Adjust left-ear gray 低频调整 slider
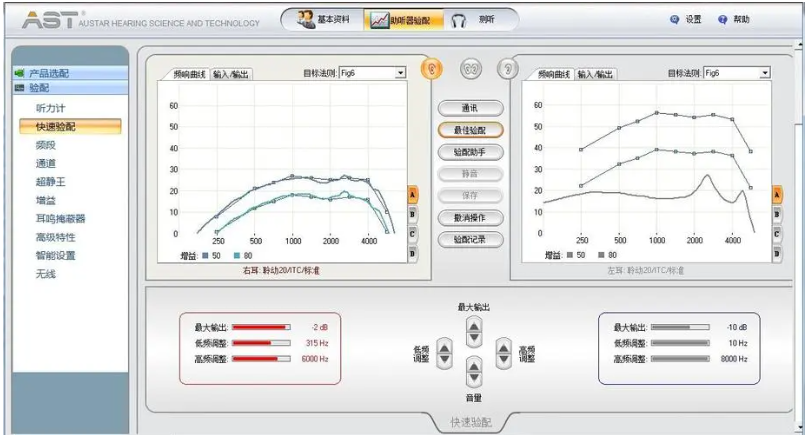Screen dimensions: 806x435 [680, 343]
